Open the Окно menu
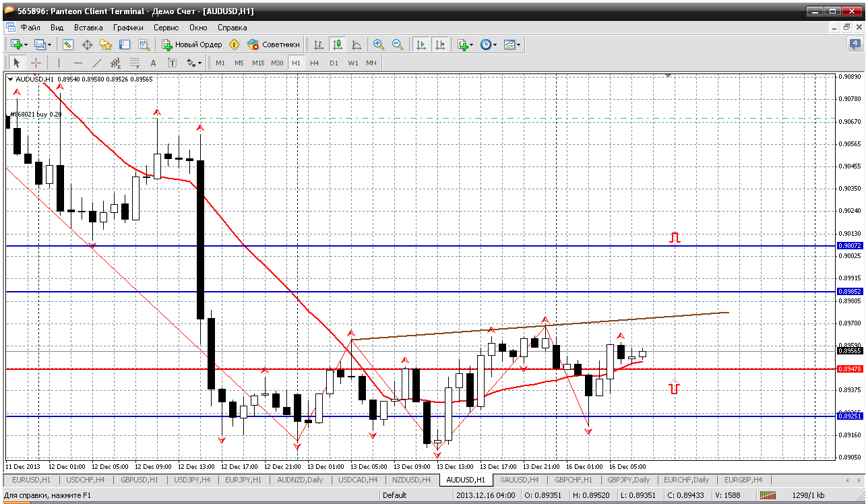Image resolution: width=868 pixels, height=504 pixels. pos(198,28)
